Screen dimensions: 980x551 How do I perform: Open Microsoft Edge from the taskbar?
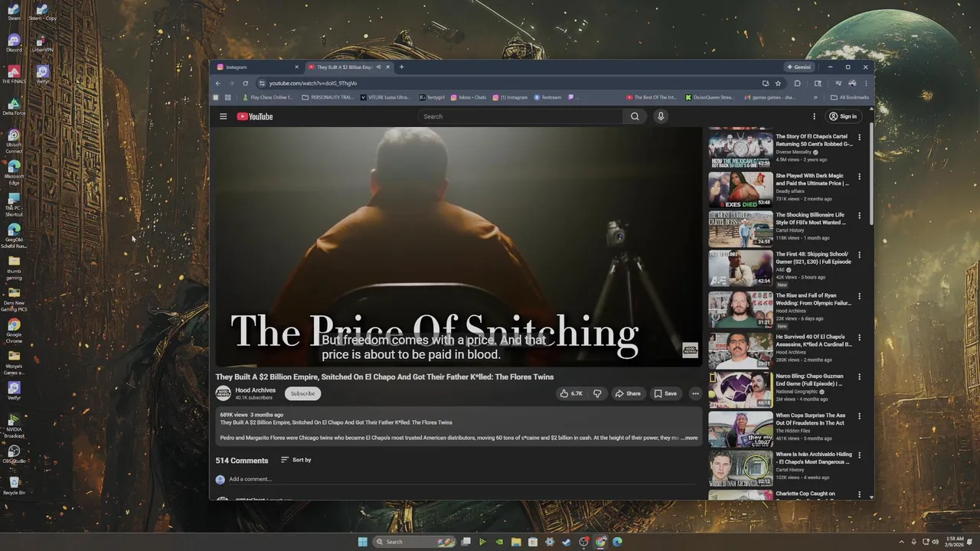617,542
